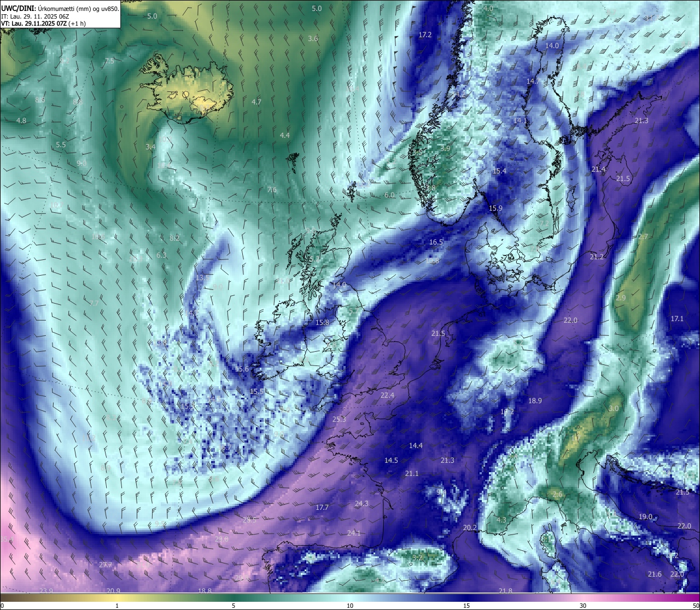700x610 pixels.
Task: Click the legend scale tick label 30
Action: click(583, 606)
